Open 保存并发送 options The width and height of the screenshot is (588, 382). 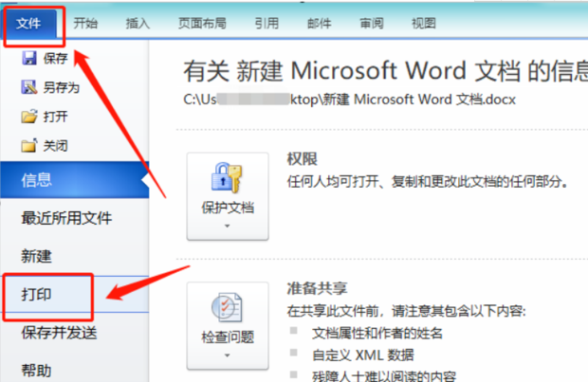[59, 333]
